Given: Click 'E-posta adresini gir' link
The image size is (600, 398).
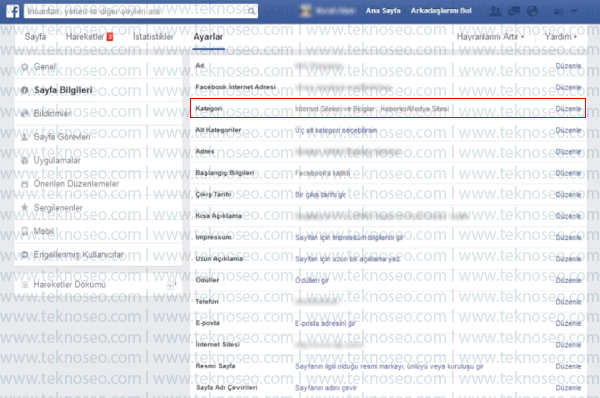Looking at the screenshot, I should click(325, 323).
